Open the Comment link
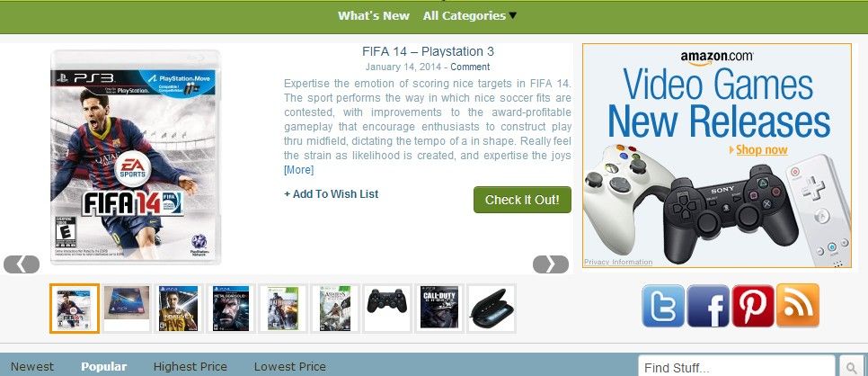The image size is (868, 376). (470, 67)
